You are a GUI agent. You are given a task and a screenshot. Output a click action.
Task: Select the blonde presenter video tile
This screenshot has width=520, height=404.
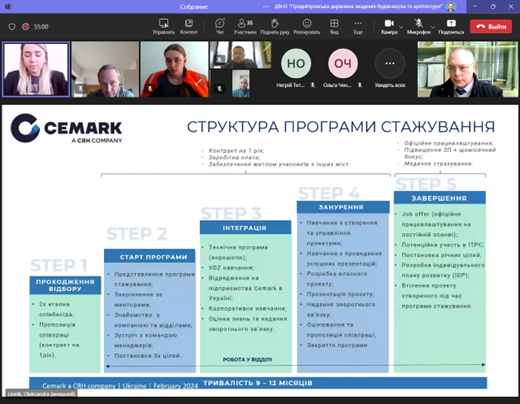click(x=36, y=69)
